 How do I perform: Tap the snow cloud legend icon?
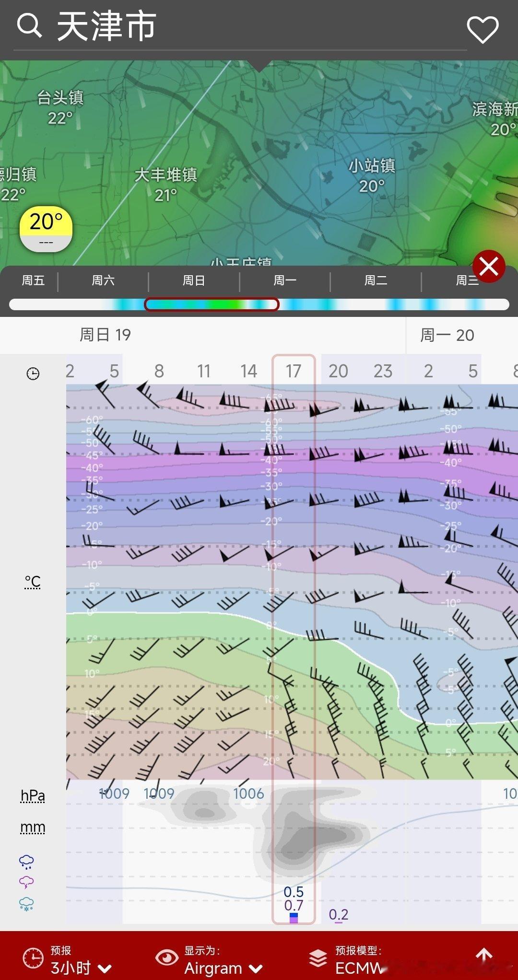26,904
